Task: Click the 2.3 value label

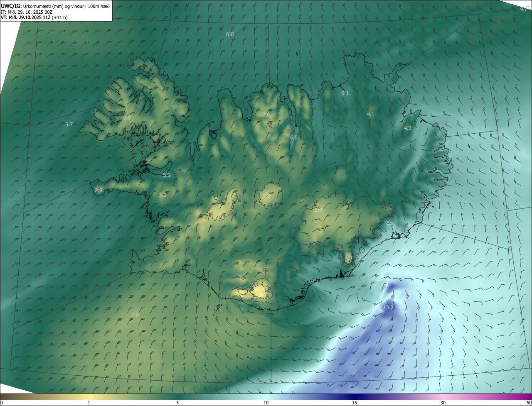Action: coord(319,210)
